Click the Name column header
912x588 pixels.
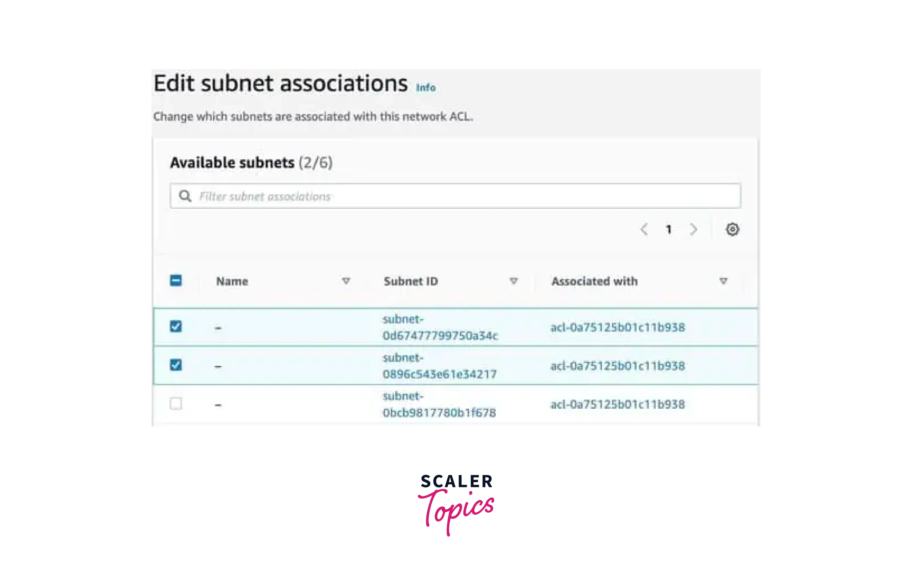(232, 281)
